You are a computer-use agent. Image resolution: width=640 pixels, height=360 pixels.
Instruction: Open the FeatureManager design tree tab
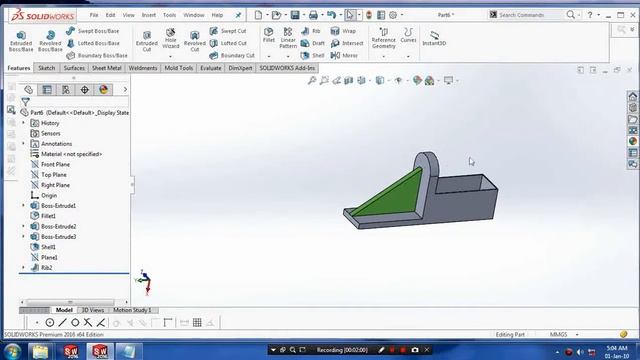click(29, 89)
